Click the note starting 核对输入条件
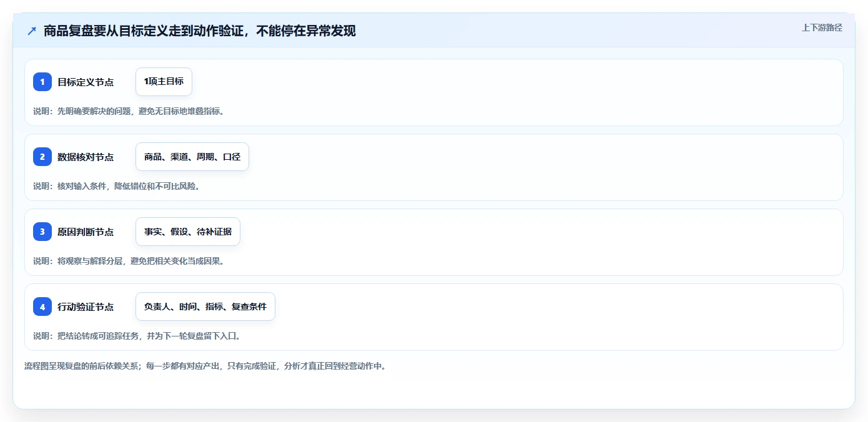Viewport: 868px width, 422px height. click(116, 186)
